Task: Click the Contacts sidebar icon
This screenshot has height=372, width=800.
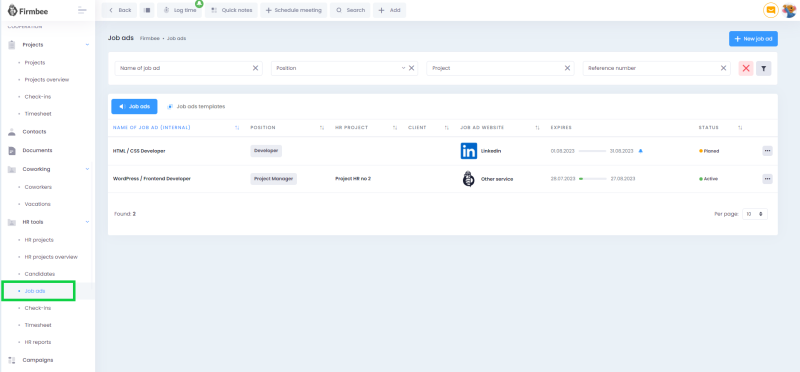Action: (x=12, y=132)
